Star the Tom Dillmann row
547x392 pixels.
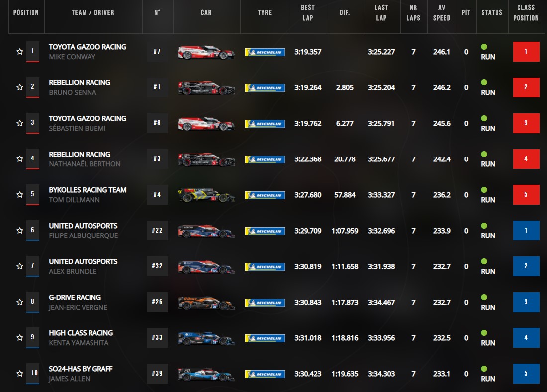tap(20, 195)
